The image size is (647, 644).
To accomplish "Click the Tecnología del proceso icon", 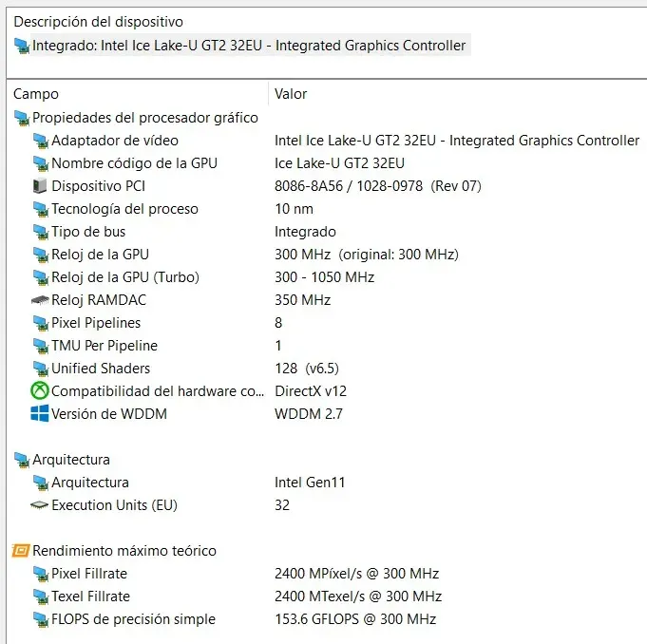I will [x=41, y=209].
